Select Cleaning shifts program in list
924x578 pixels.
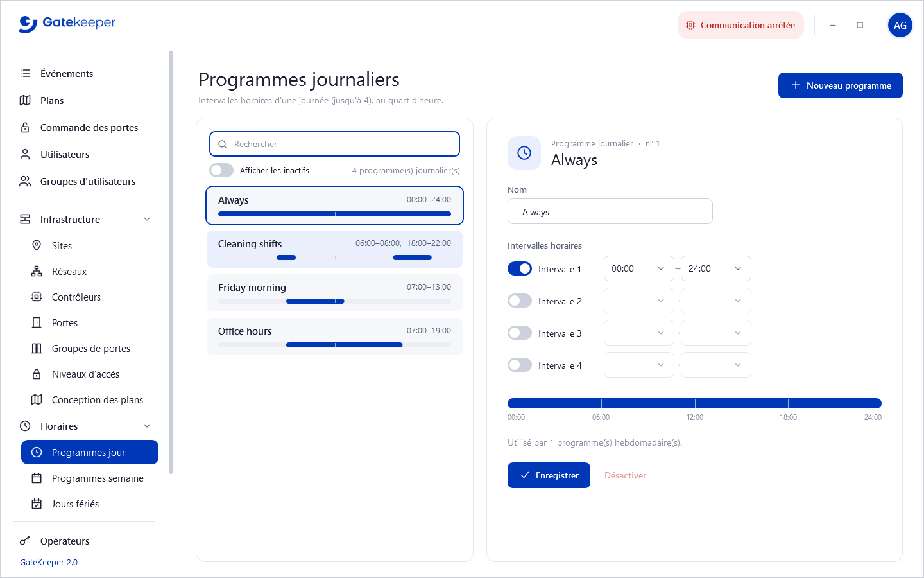tap(334, 249)
